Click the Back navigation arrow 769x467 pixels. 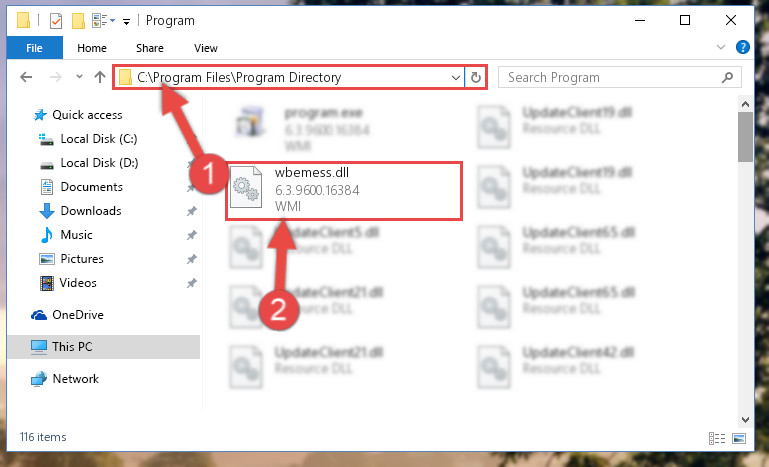(26, 77)
